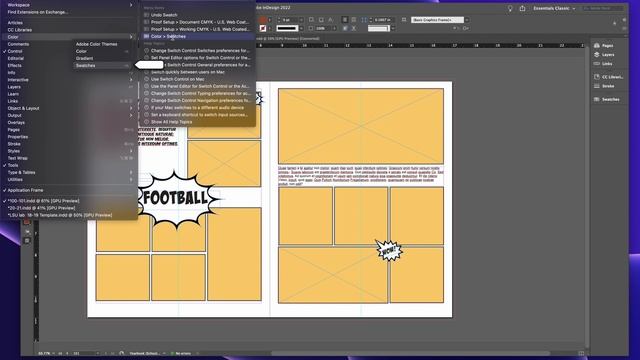The width and height of the screenshot is (640, 360).
Task: Open Properties from the Window menu
Action: pos(18,137)
